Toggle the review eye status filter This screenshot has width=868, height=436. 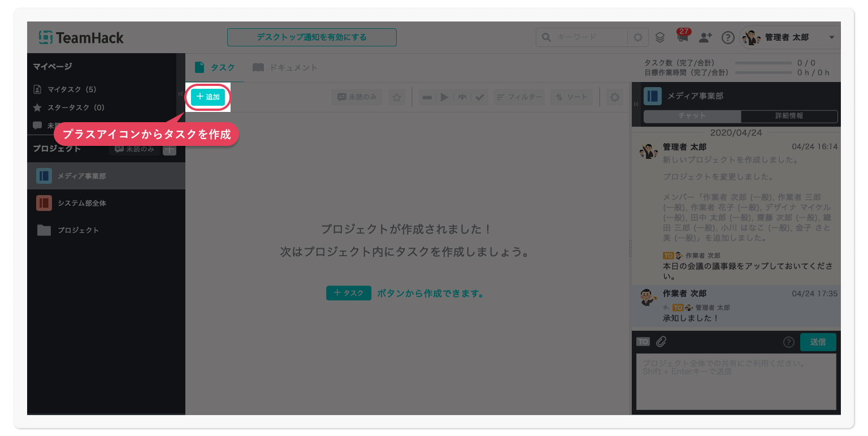click(x=462, y=97)
